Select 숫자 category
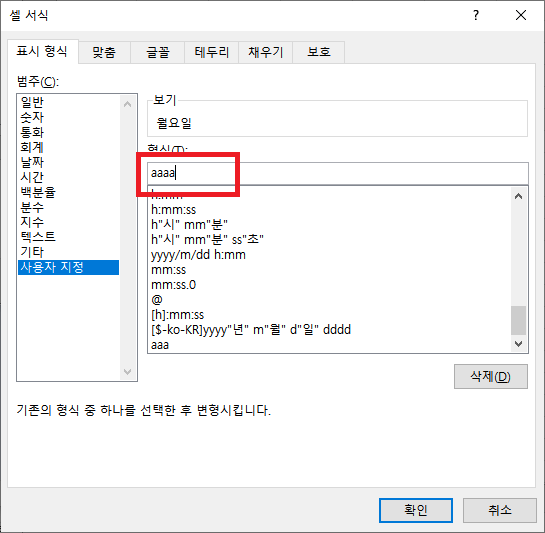545x533 pixels. click(x=68, y=117)
